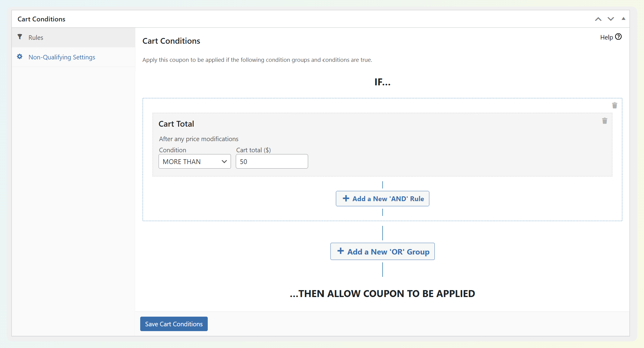This screenshot has width=644, height=348.
Task: Delete the condition group with outer trash icon
Action: 614,105
